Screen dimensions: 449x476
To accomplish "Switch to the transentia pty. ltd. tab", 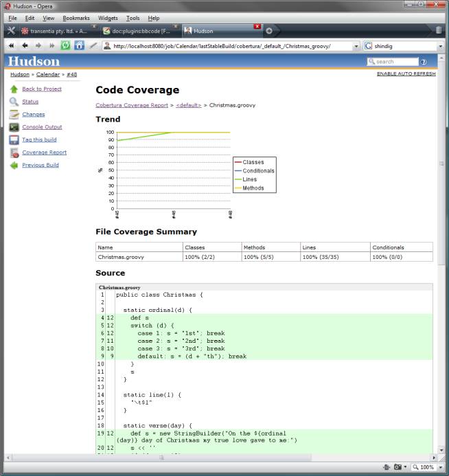I will pos(58,31).
